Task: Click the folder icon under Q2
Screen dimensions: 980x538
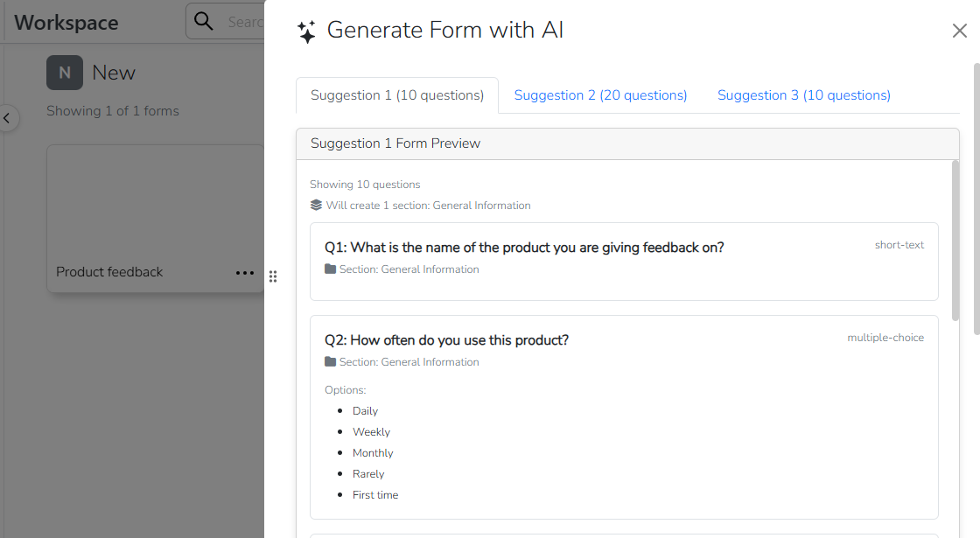Action: pos(330,362)
